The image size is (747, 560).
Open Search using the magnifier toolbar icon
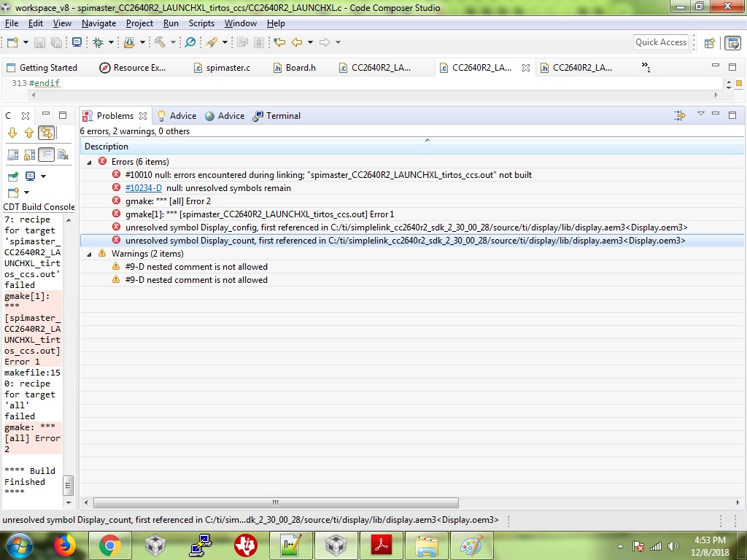click(190, 42)
